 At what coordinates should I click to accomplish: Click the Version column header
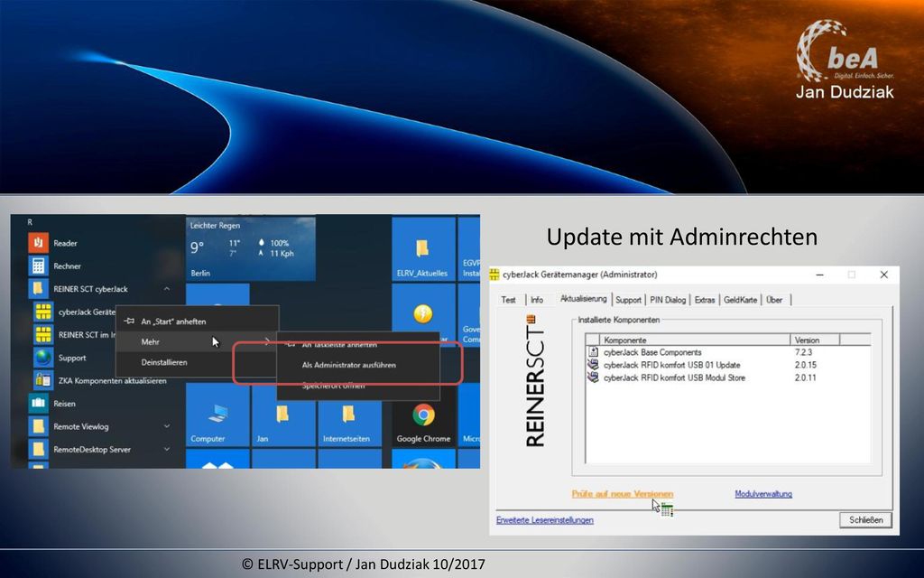point(815,340)
